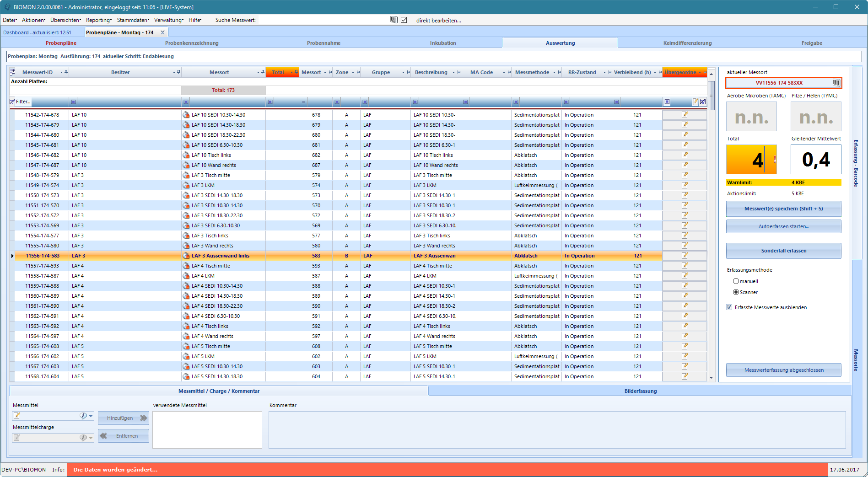Click the edit note icon in the filter row
This screenshot has height=477, width=868.
(695, 102)
